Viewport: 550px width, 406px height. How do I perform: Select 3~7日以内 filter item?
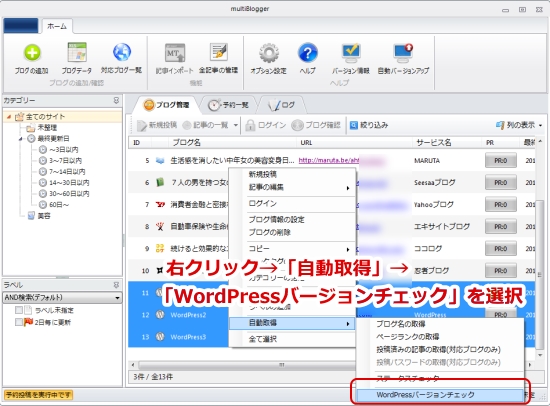[x=65, y=161]
